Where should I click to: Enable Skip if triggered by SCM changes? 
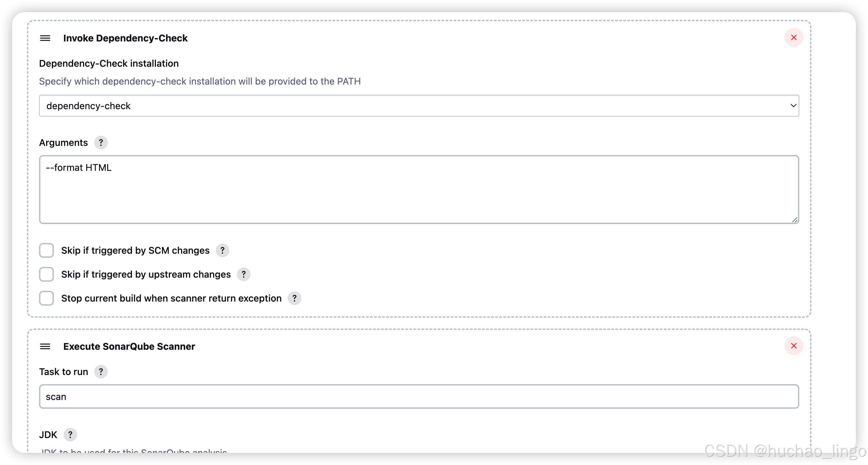(x=46, y=250)
